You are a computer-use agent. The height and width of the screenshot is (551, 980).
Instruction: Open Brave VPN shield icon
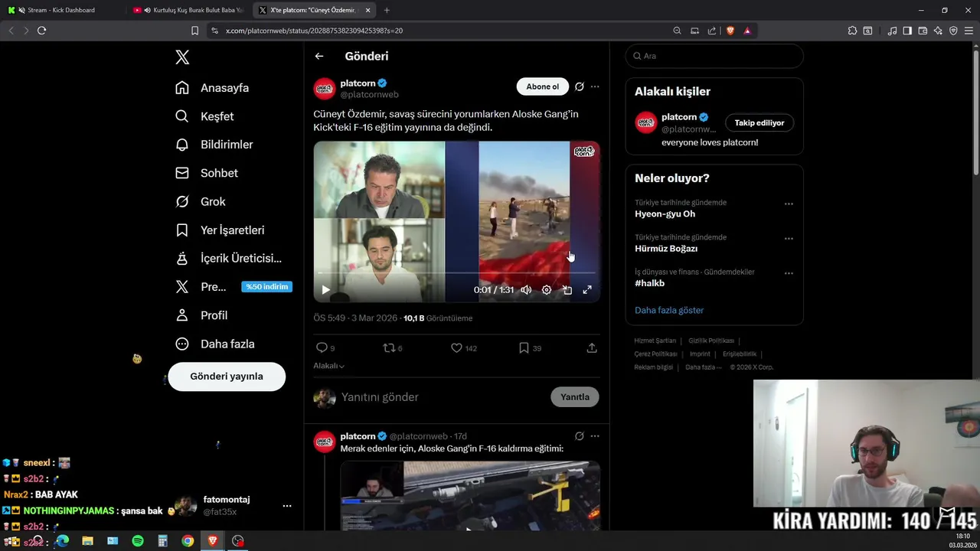953,31
